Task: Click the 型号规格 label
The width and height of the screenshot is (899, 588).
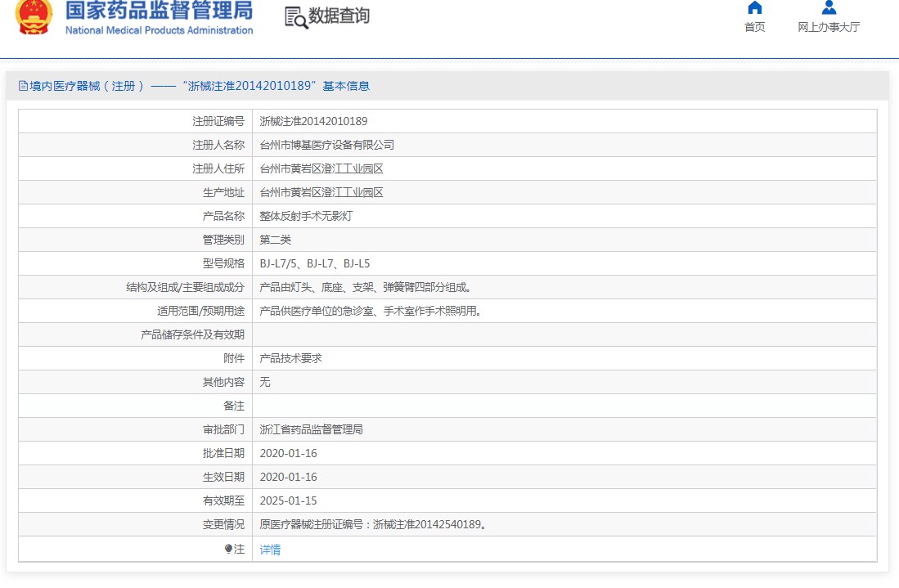Action: [x=223, y=263]
